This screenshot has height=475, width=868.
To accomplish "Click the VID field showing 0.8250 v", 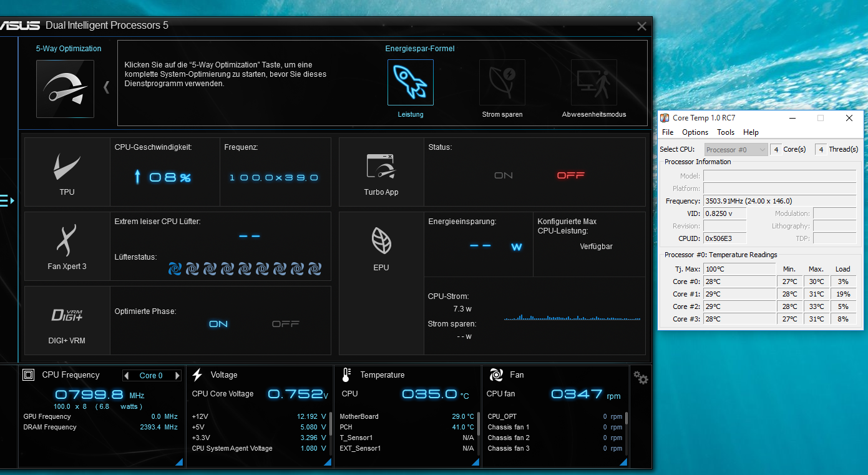I will click(725, 213).
